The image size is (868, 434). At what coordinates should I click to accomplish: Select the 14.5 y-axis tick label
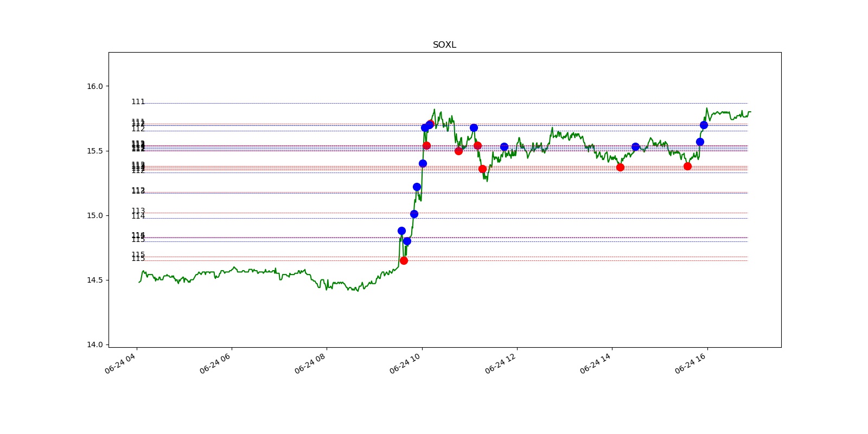point(95,280)
